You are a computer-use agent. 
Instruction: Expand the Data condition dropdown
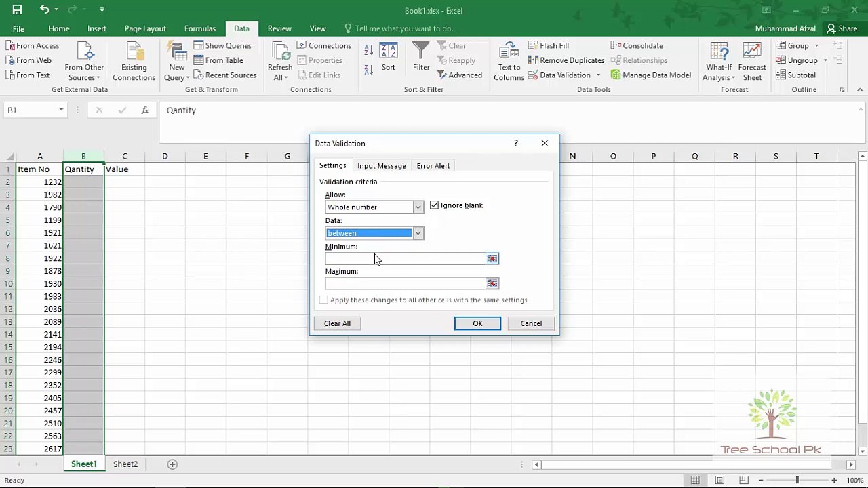pos(418,233)
